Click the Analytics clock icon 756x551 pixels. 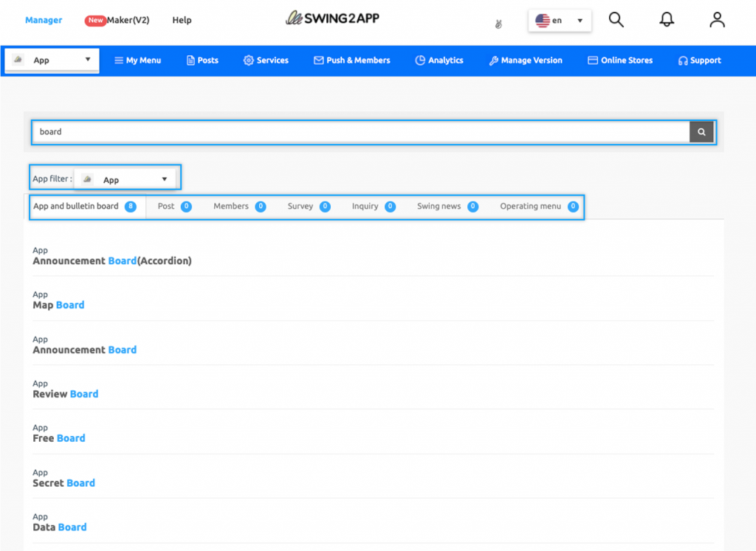coord(418,60)
